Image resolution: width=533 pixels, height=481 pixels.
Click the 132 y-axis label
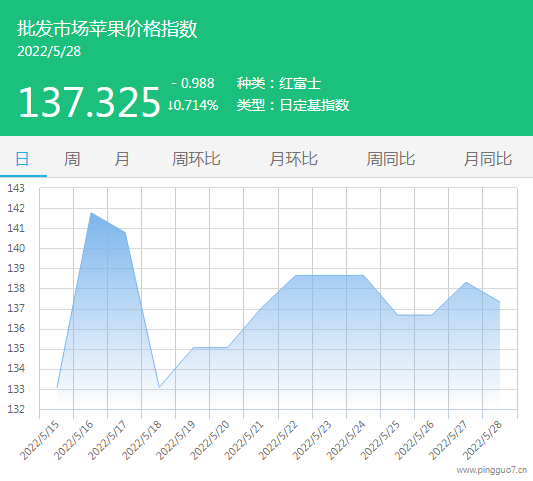point(16,409)
